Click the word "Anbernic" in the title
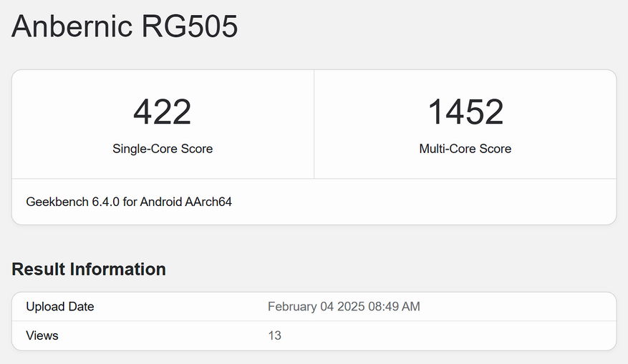 coord(72,27)
